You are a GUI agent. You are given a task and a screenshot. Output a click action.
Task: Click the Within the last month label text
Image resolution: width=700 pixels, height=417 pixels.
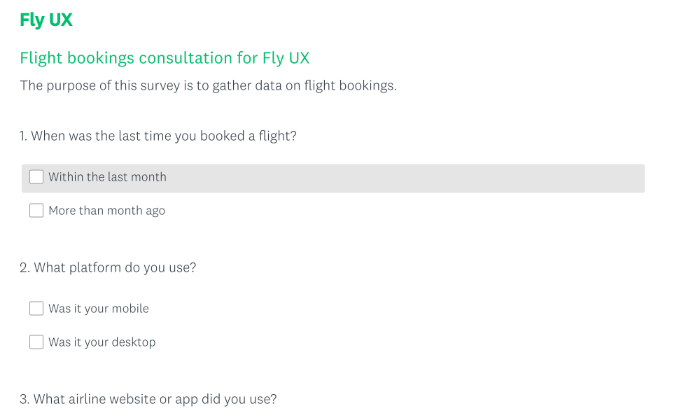click(107, 177)
